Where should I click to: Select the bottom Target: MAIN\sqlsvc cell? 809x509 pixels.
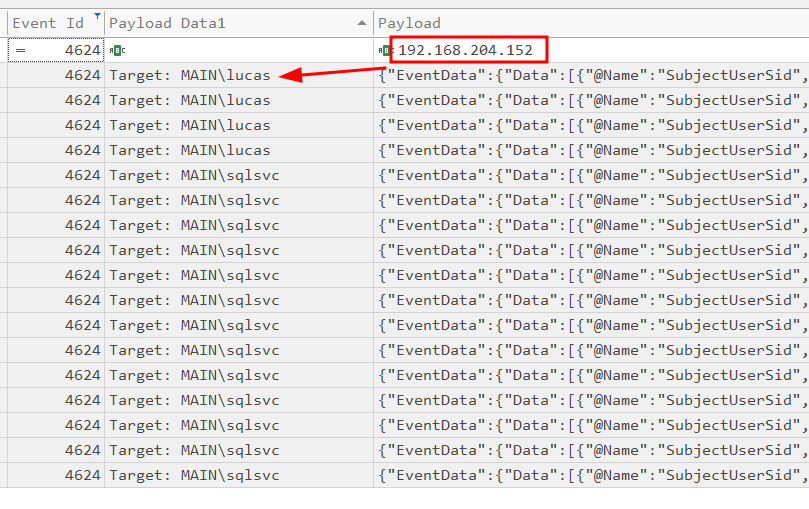tap(195, 475)
